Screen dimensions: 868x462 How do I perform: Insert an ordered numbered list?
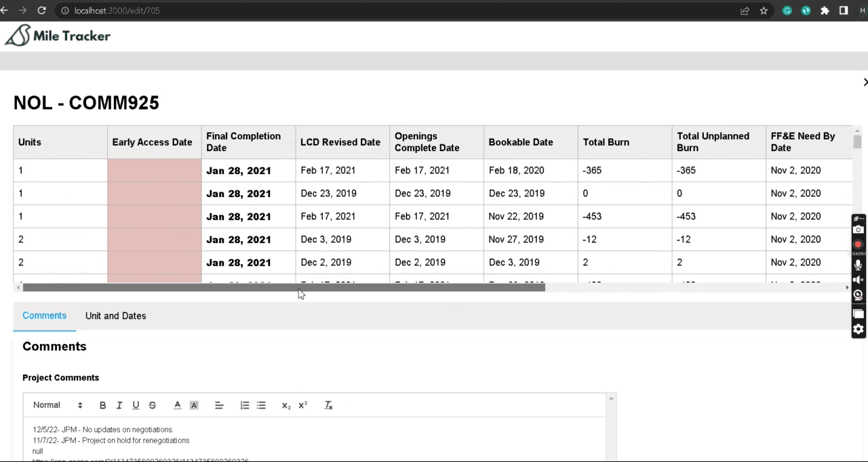pyautogui.click(x=245, y=405)
